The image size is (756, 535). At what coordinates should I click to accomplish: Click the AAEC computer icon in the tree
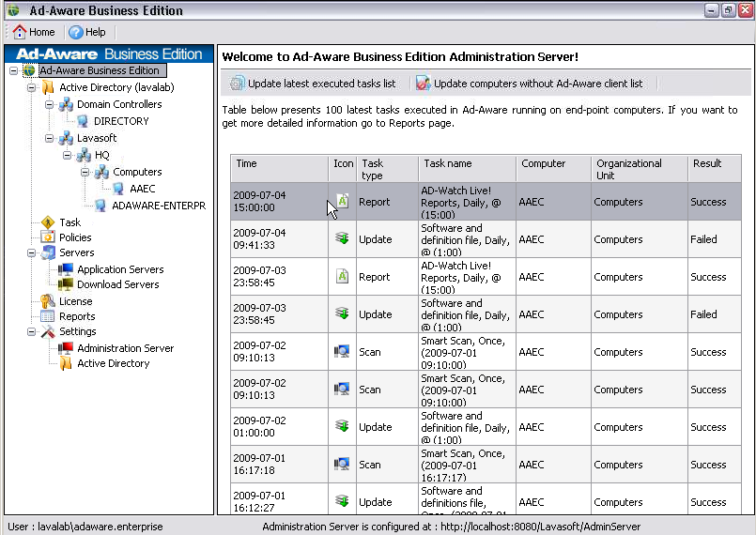[118, 189]
